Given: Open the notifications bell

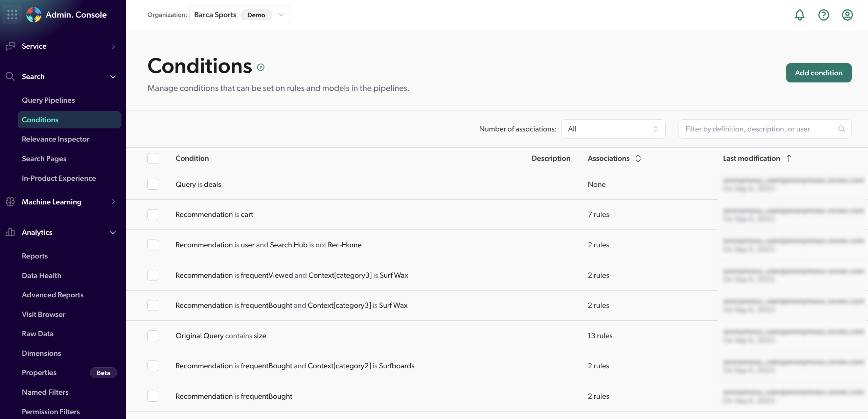Looking at the screenshot, I should (x=799, y=15).
